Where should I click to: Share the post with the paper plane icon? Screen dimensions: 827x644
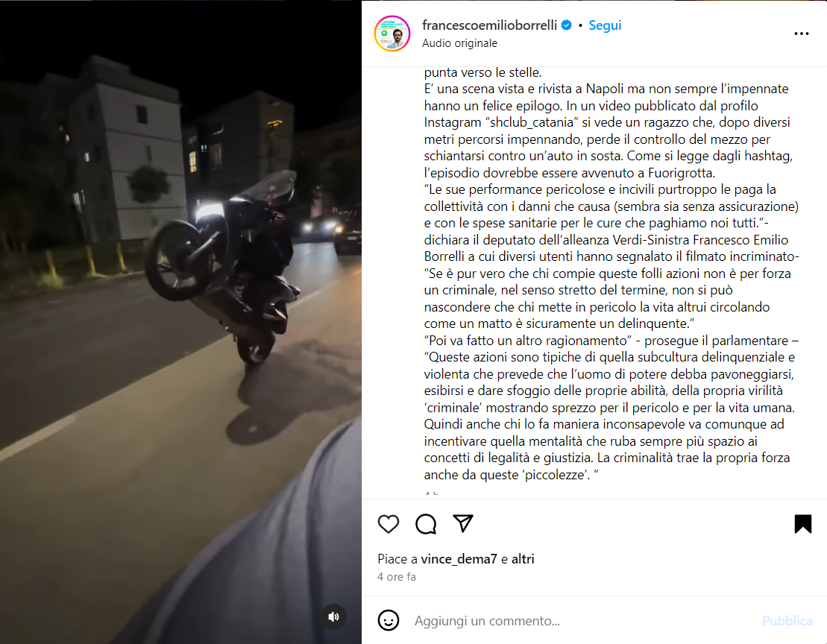pos(463,523)
